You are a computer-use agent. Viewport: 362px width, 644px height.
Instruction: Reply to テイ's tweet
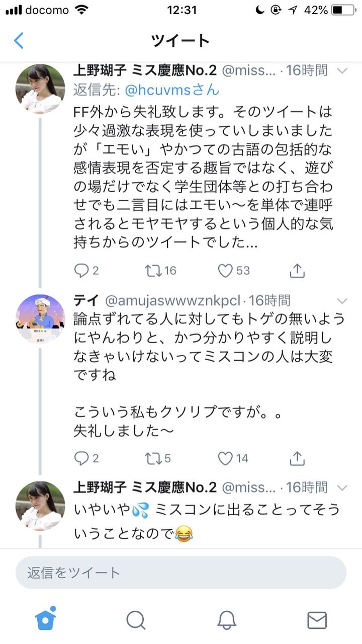pyautogui.click(x=86, y=458)
